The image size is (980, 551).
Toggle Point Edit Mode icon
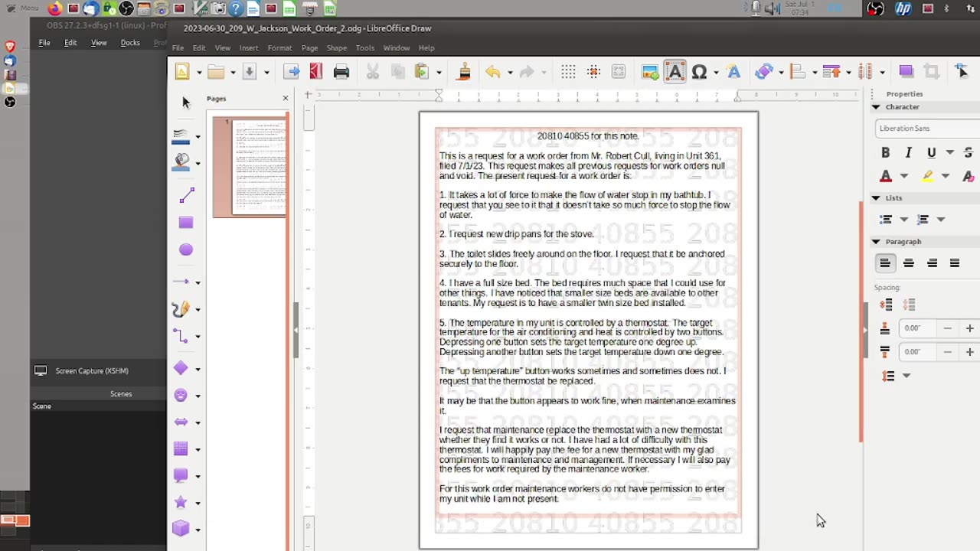tap(962, 72)
